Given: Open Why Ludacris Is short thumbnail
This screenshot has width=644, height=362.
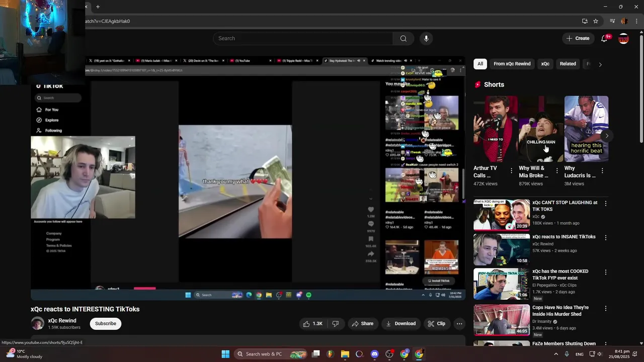Looking at the screenshot, I should (586, 129).
